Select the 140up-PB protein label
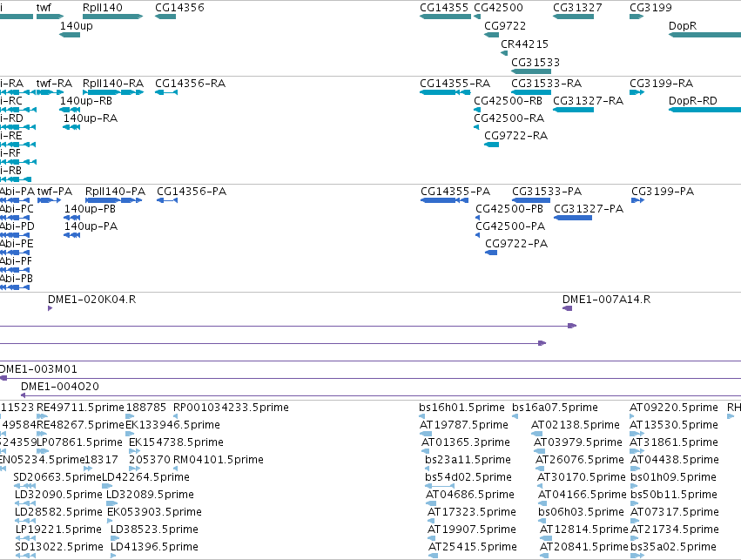 (x=90, y=209)
